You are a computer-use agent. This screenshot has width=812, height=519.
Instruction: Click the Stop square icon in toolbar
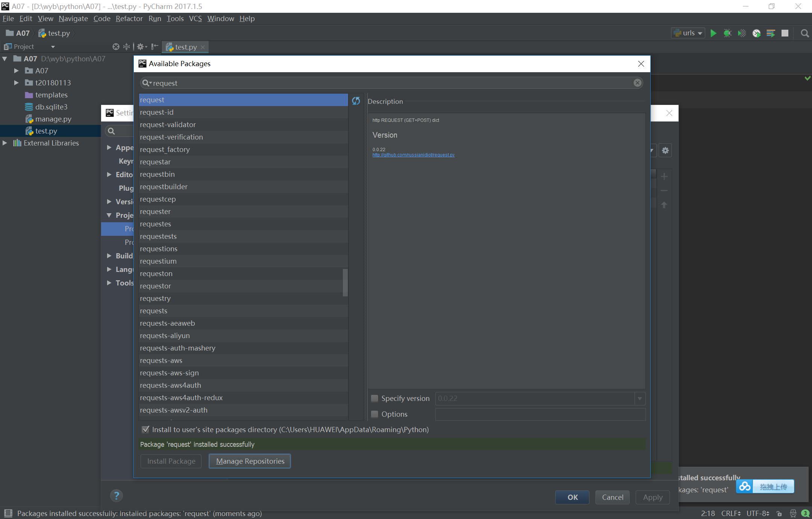[x=785, y=33]
